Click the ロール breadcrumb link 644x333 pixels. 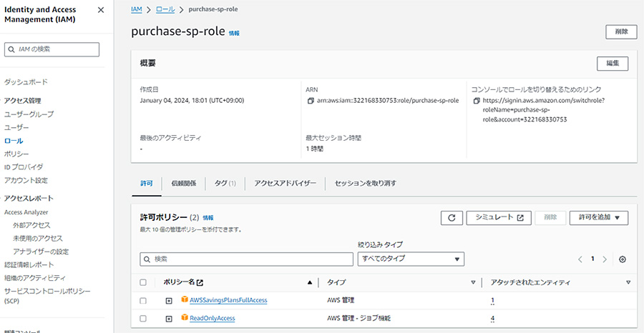tap(165, 9)
